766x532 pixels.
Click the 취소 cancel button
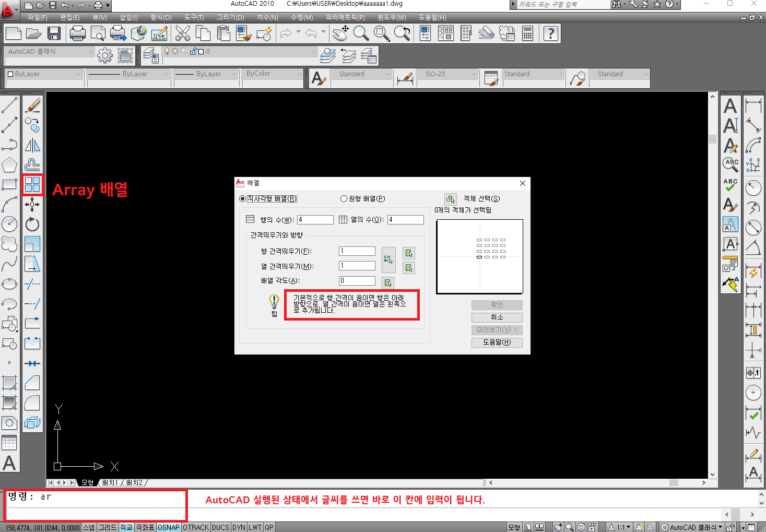pyautogui.click(x=497, y=317)
